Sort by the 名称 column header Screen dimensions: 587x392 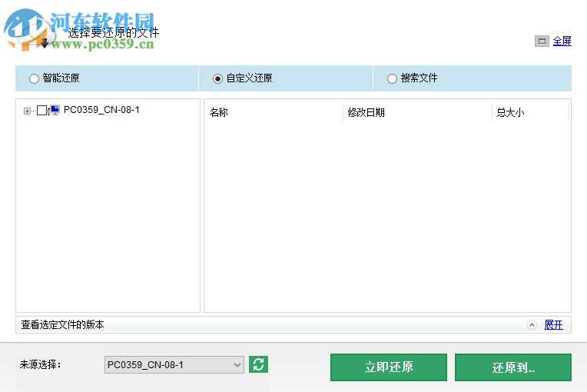(x=274, y=112)
